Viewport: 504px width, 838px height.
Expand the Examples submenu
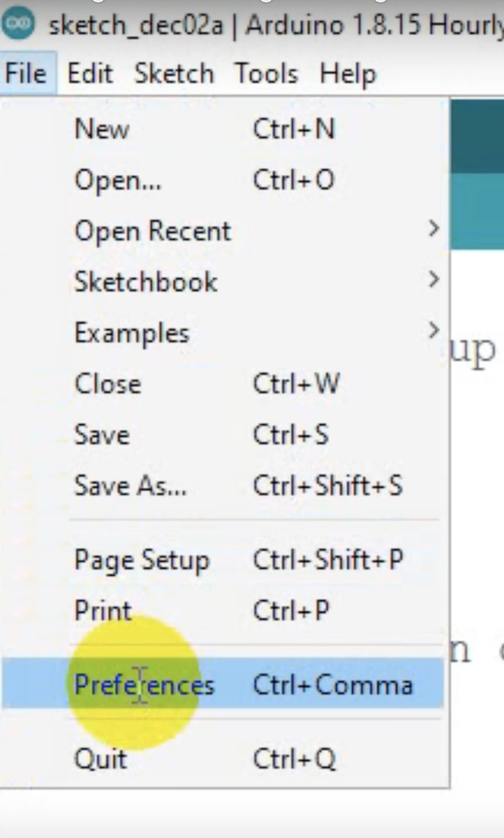(132, 333)
